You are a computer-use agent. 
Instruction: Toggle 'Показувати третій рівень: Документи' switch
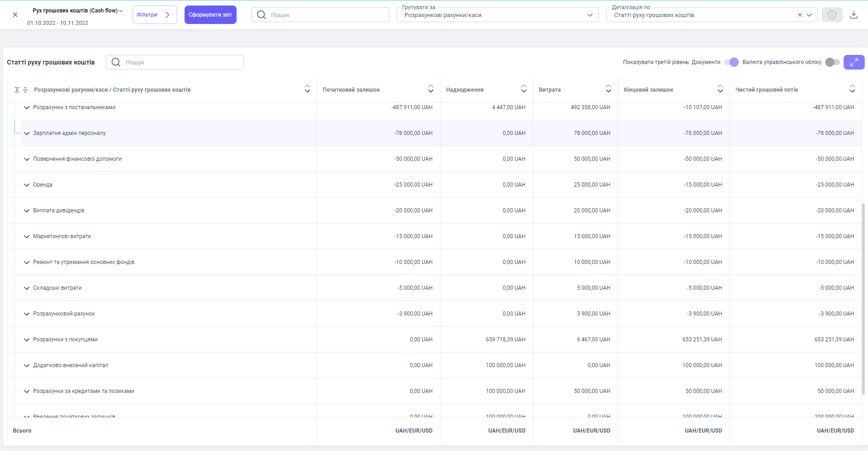point(731,62)
